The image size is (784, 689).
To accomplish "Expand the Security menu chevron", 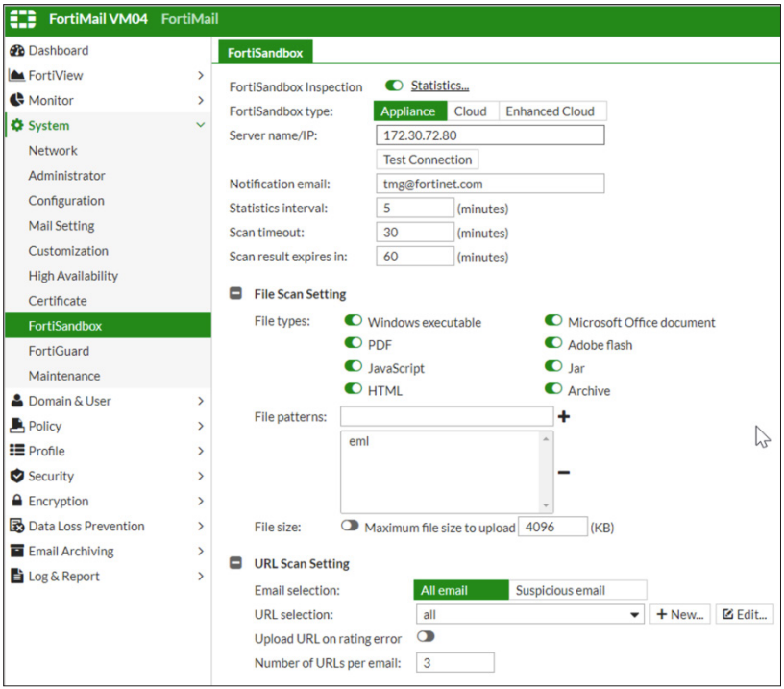I will point(201,476).
